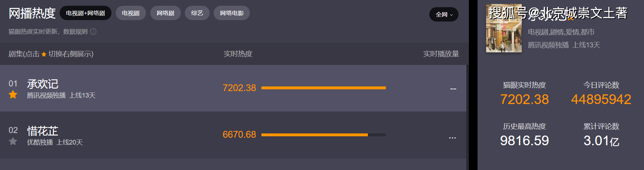
Task: Click the 网播热度 page heading
Action: (32, 13)
